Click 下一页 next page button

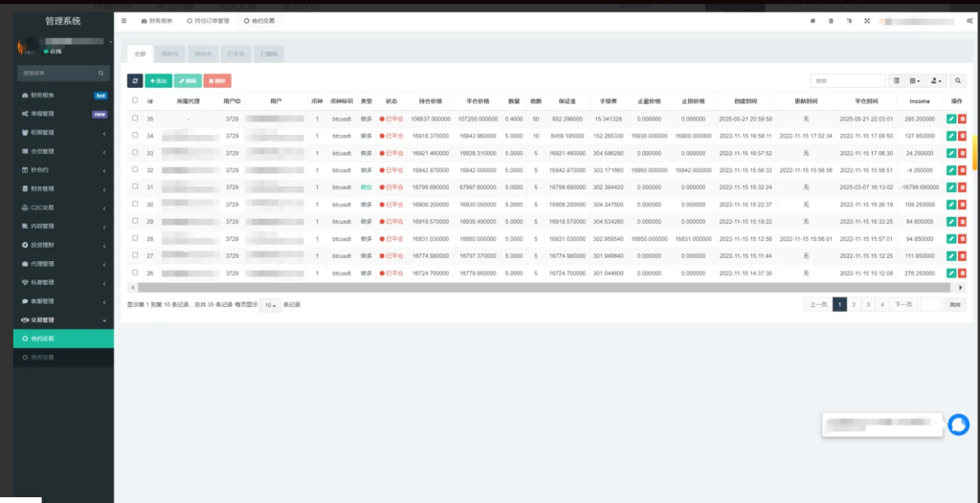903,304
